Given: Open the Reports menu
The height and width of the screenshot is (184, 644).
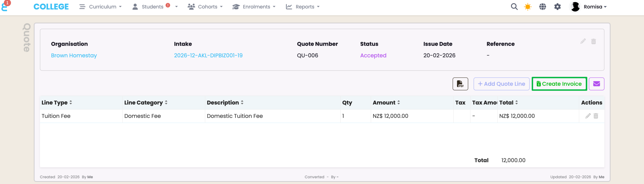Looking at the screenshot, I should click(303, 7).
